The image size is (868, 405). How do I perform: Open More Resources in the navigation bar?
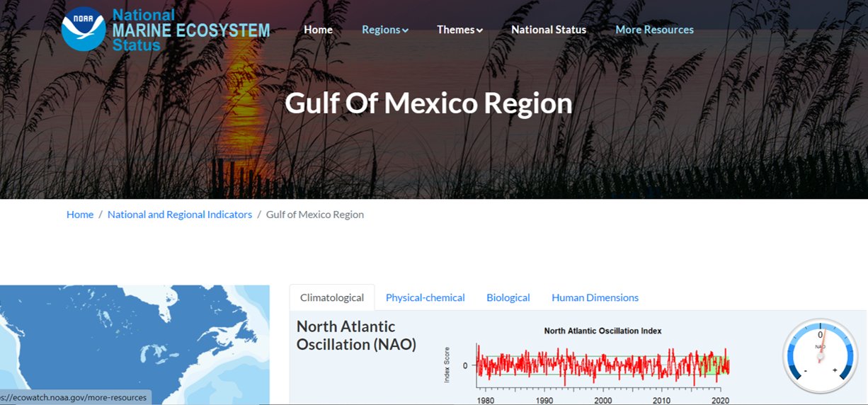coord(654,30)
